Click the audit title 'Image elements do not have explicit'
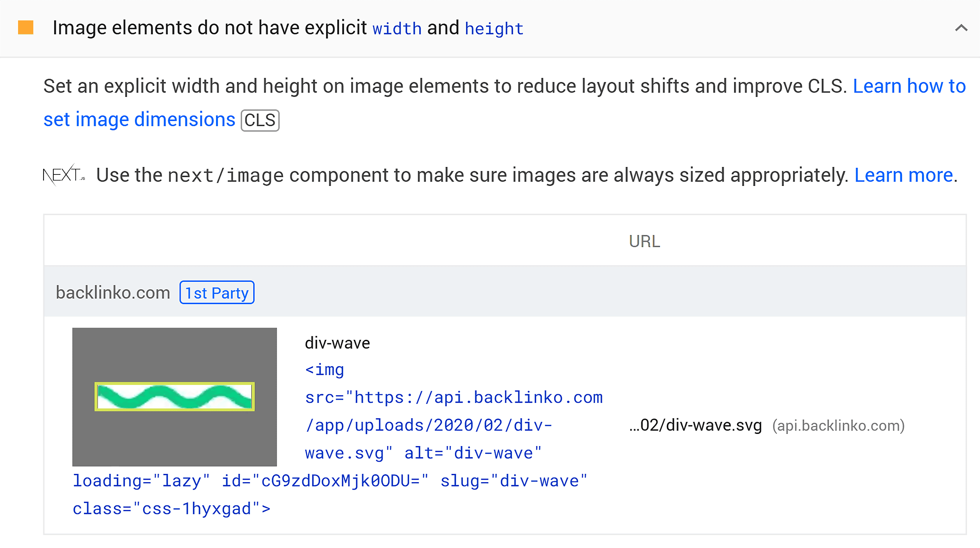This screenshot has height=548, width=980. click(x=210, y=28)
